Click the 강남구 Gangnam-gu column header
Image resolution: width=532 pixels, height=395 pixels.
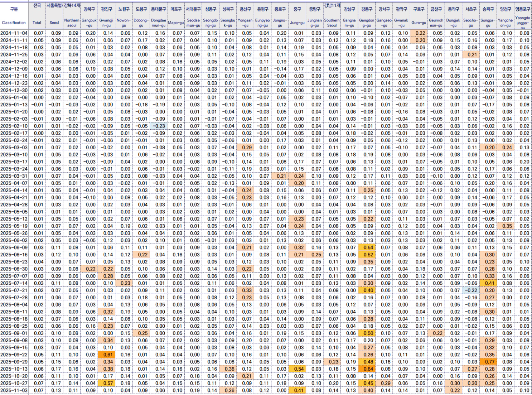(x=349, y=16)
